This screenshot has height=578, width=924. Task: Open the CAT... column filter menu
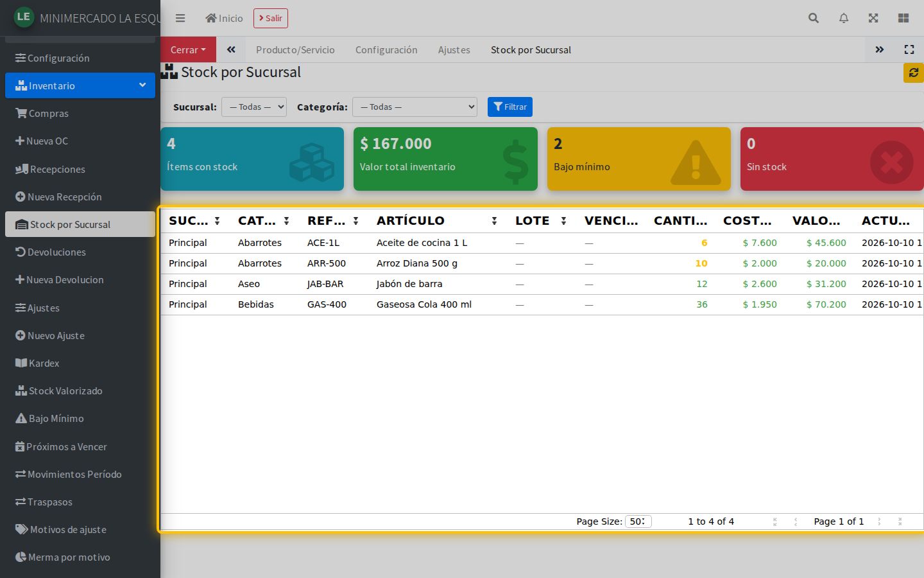pos(287,221)
